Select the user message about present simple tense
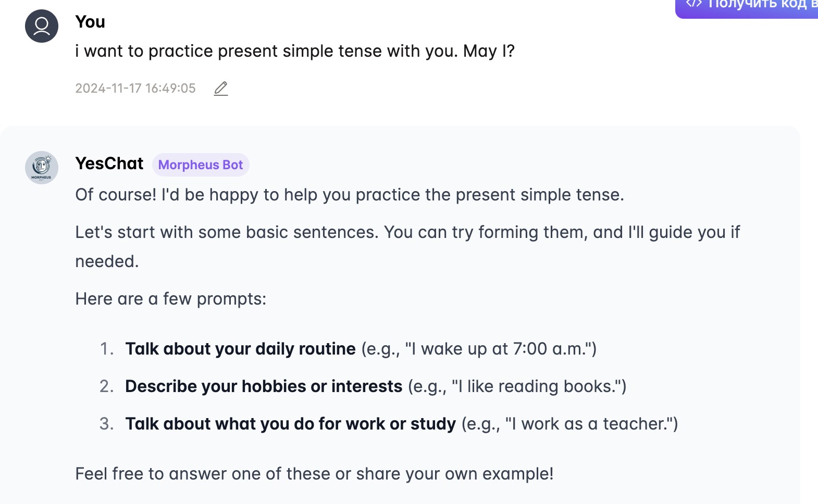The height and width of the screenshot is (504, 818). click(295, 51)
